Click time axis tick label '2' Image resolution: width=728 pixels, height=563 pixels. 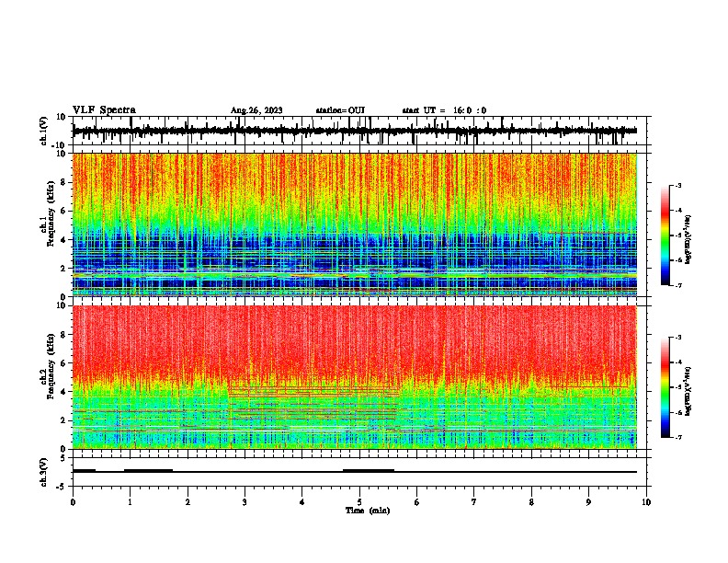tap(188, 502)
